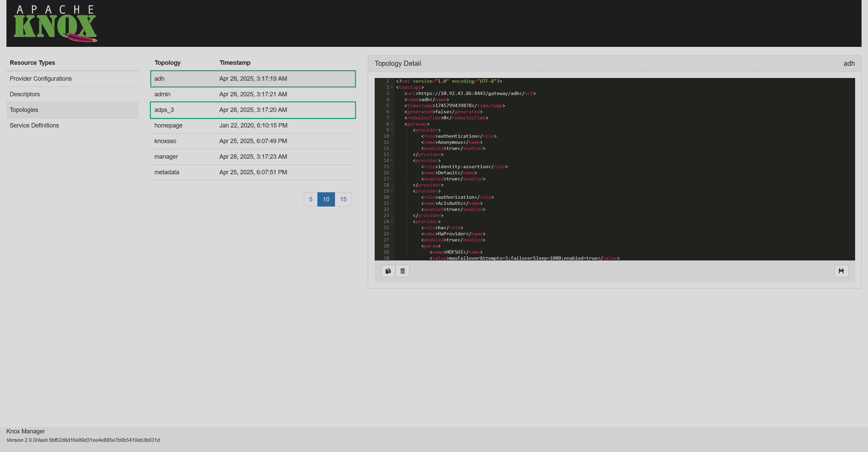Click the Knox Manager footer label
Viewport: 868px width, 452px height.
pyautogui.click(x=26, y=431)
